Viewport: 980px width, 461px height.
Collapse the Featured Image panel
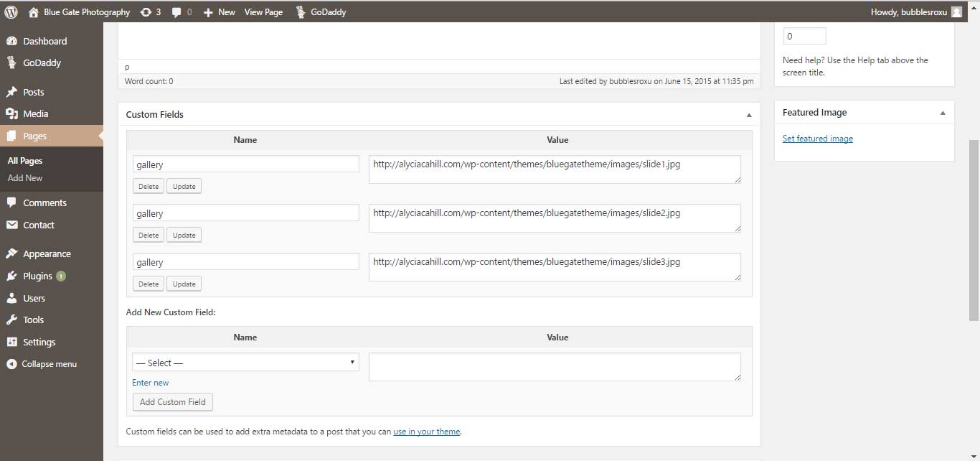tap(943, 113)
